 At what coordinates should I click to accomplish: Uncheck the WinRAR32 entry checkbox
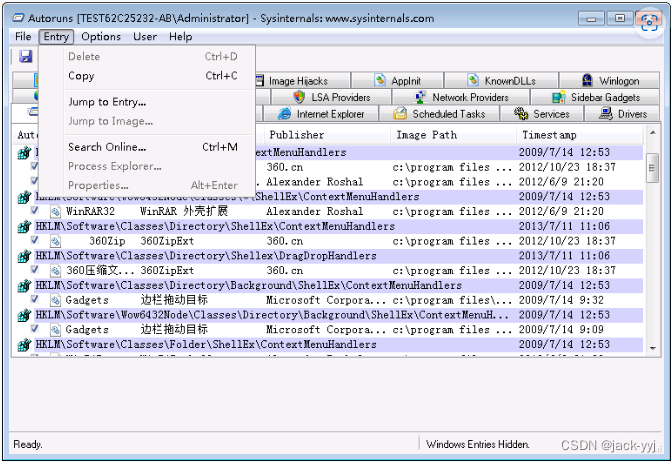[x=35, y=210]
